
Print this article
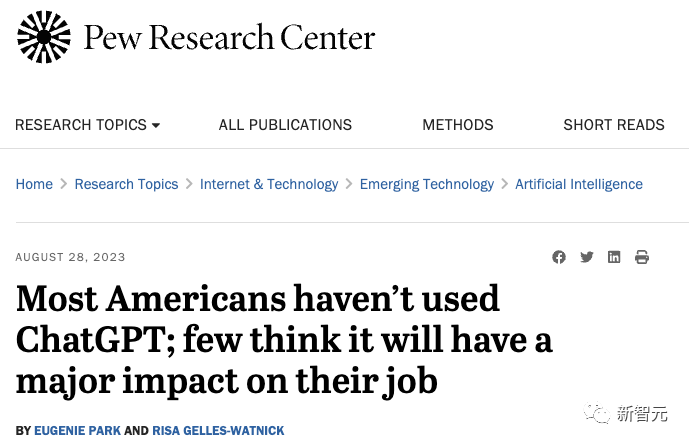point(642,257)
